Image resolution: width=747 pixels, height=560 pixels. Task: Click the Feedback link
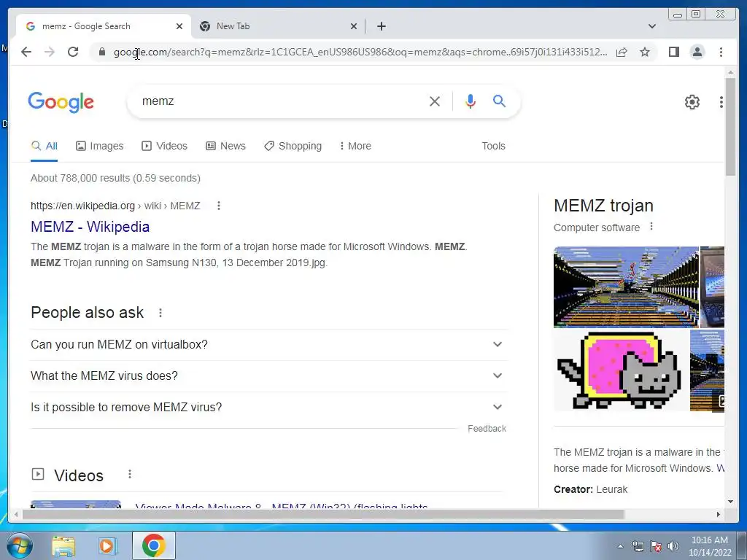pos(487,429)
